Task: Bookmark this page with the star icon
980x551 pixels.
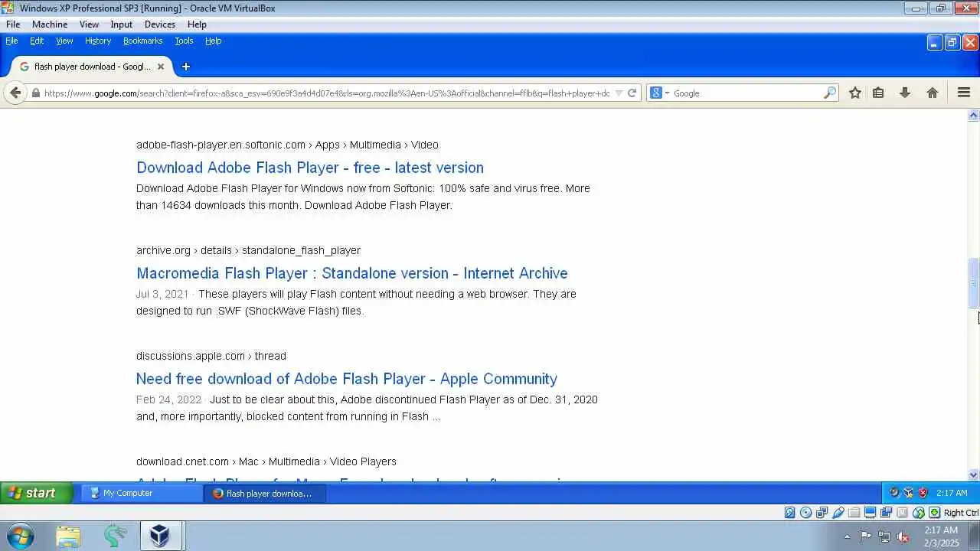Action: tap(855, 93)
